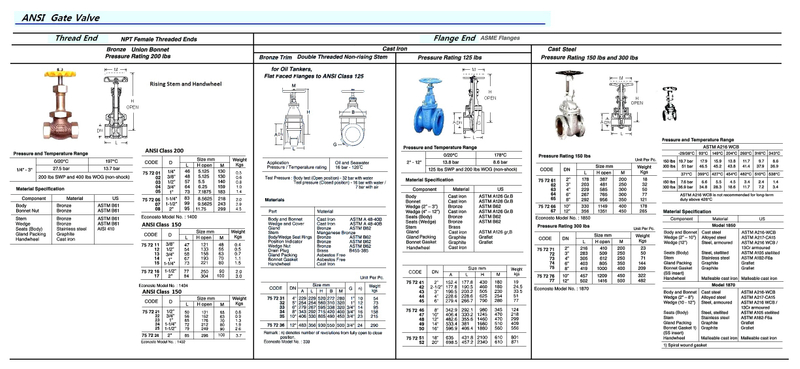800x369 pixels.
Task: Click the ANSI Gate Valve title
Action: coord(60,18)
